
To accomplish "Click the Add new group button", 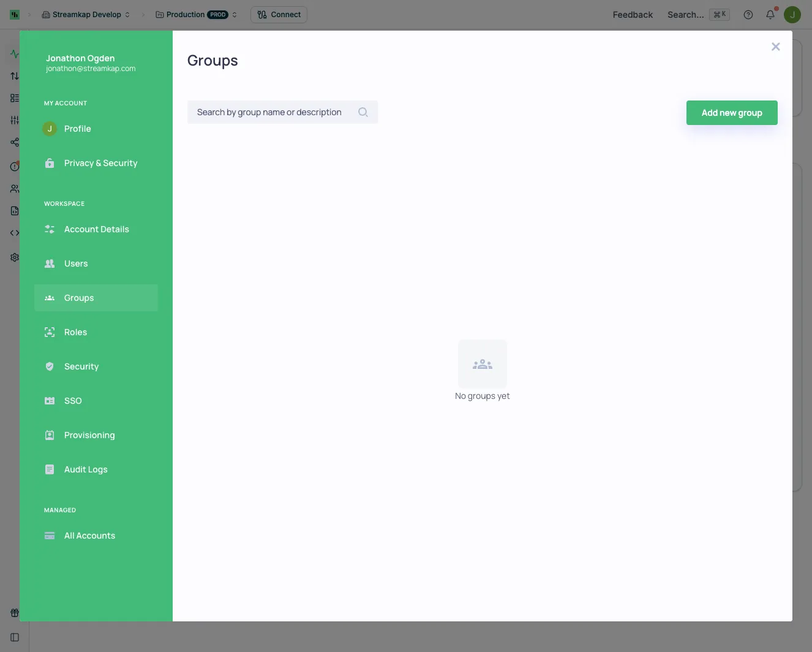I will [732, 113].
